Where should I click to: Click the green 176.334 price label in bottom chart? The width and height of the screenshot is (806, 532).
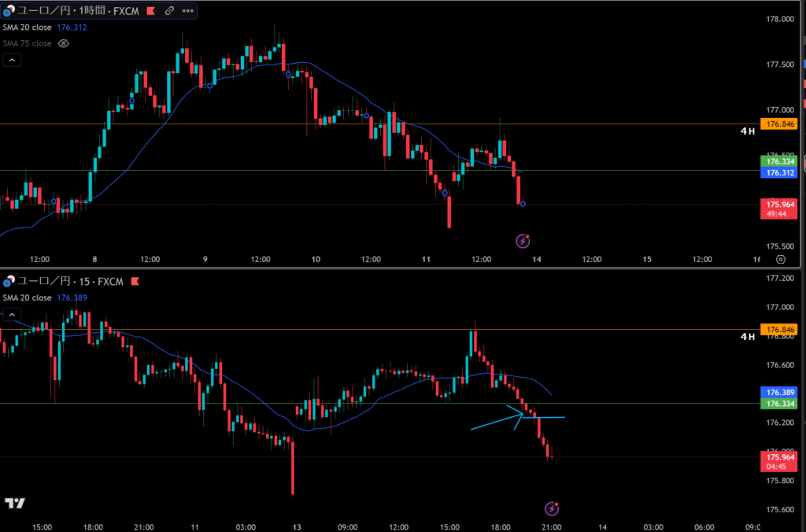(778, 404)
